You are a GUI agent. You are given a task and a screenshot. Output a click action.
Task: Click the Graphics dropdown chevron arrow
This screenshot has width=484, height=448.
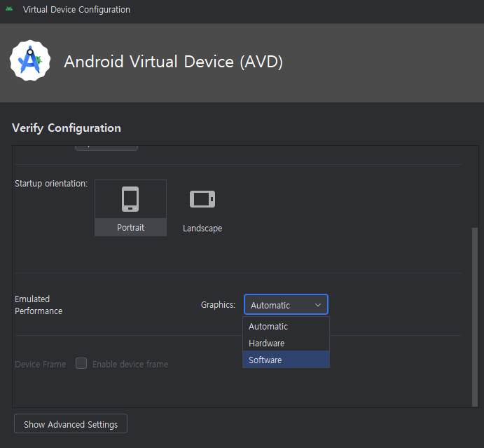317,305
